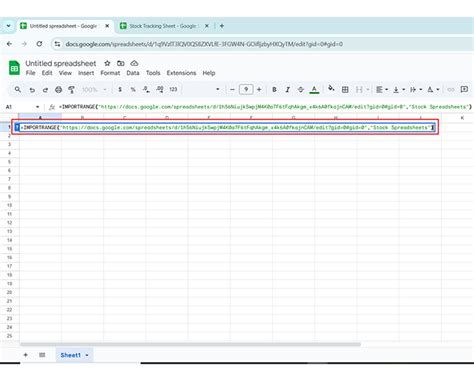Open the File menu
Screen dimensions: 474x381
31,73
